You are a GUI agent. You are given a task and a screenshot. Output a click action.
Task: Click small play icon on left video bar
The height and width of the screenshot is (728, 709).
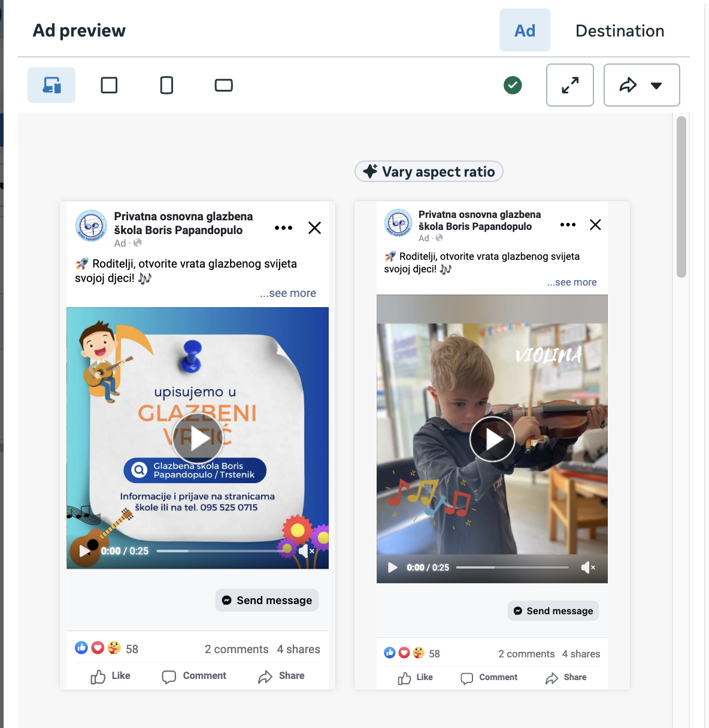tap(84, 551)
